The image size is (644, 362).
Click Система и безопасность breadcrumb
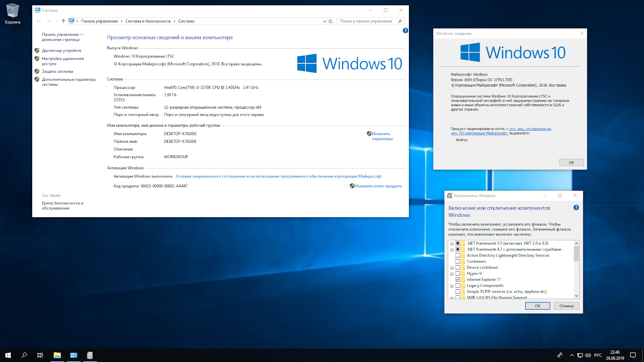(148, 21)
